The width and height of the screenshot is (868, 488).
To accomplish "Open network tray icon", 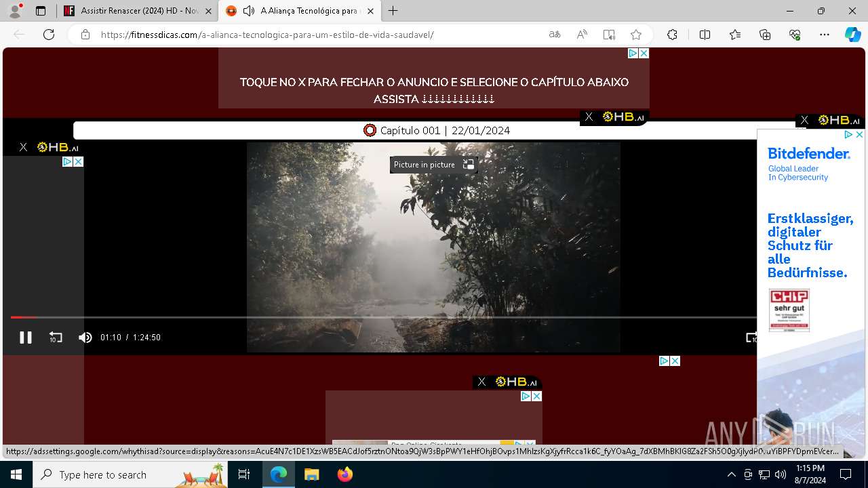I will (x=764, y=474).
